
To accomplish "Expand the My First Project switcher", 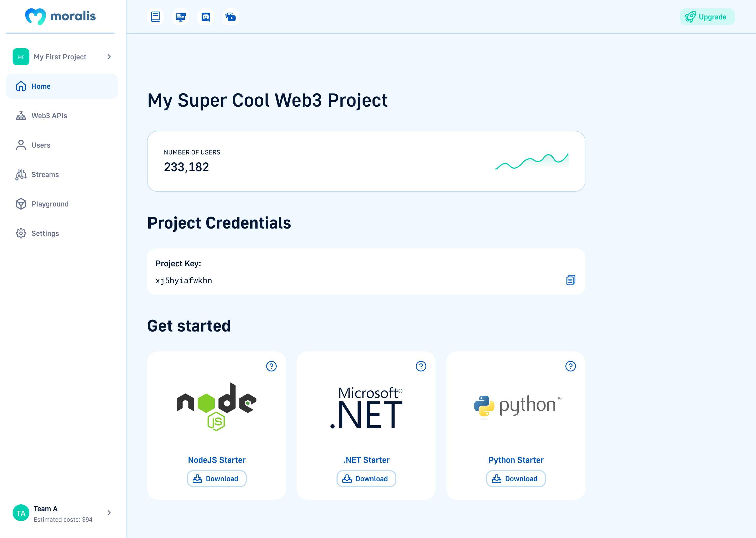I will [109, 57].
